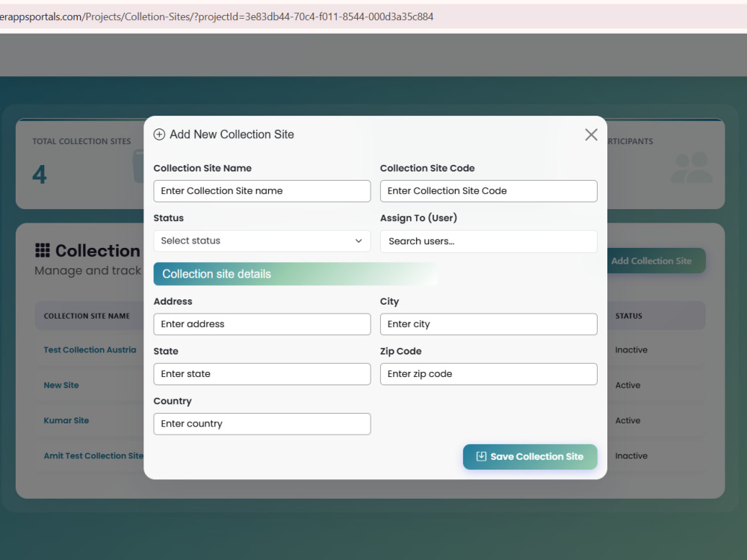
Task: Select the Enter state field
Action: pyautogui.click(x=262, y=374)
